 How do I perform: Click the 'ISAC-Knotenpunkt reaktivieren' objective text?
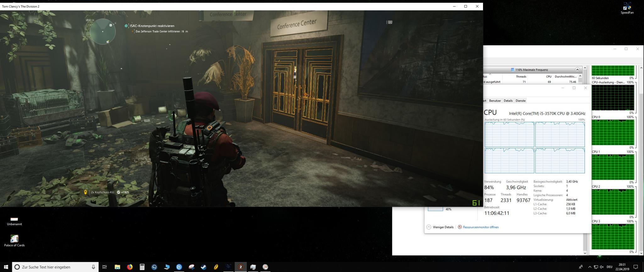coord(152,26)
